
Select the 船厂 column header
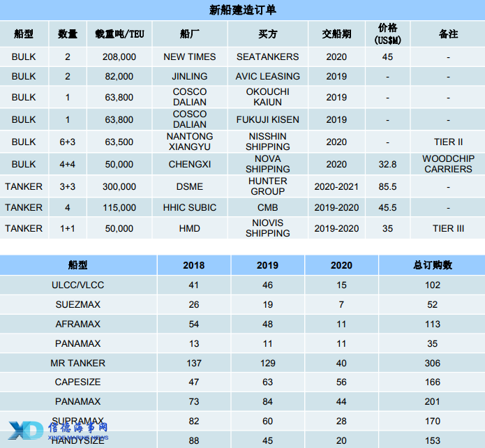(x=190, y=33)
